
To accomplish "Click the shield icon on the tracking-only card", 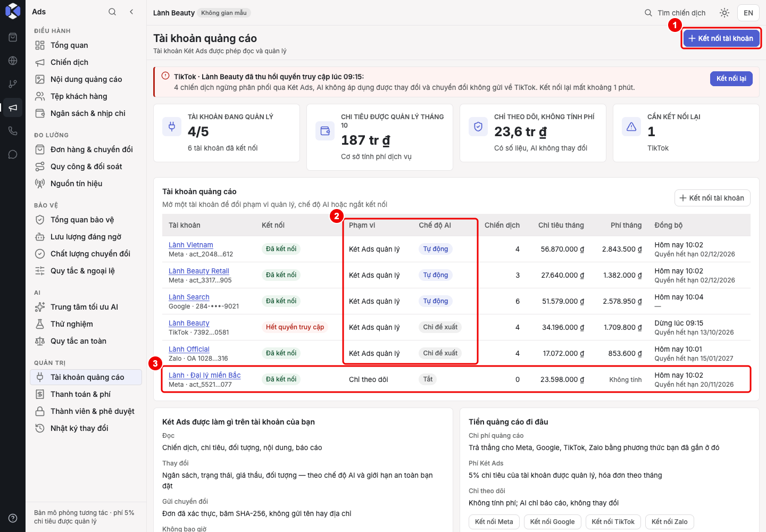I will 478,127.
